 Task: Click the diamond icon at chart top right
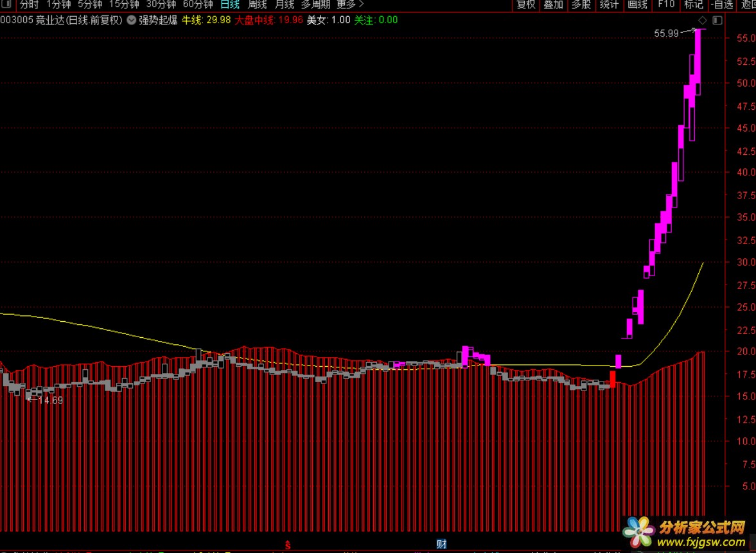pos(703,21)
